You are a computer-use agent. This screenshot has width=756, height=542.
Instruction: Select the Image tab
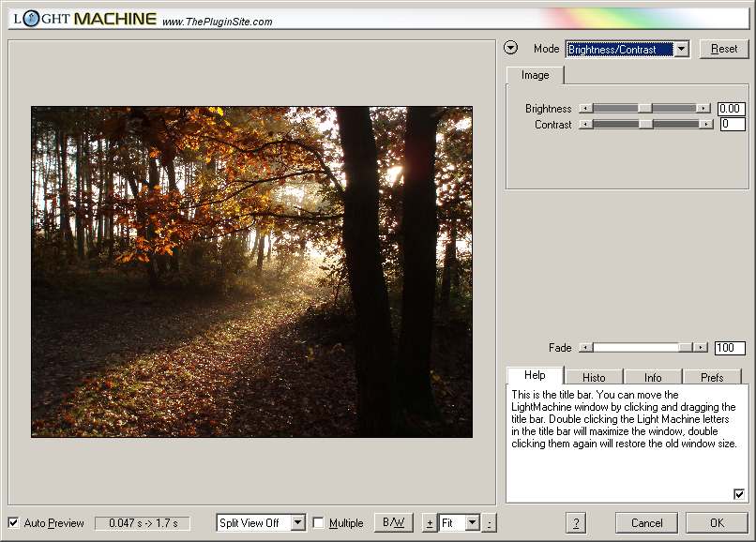pyautogui.click(x=536, y=75)
